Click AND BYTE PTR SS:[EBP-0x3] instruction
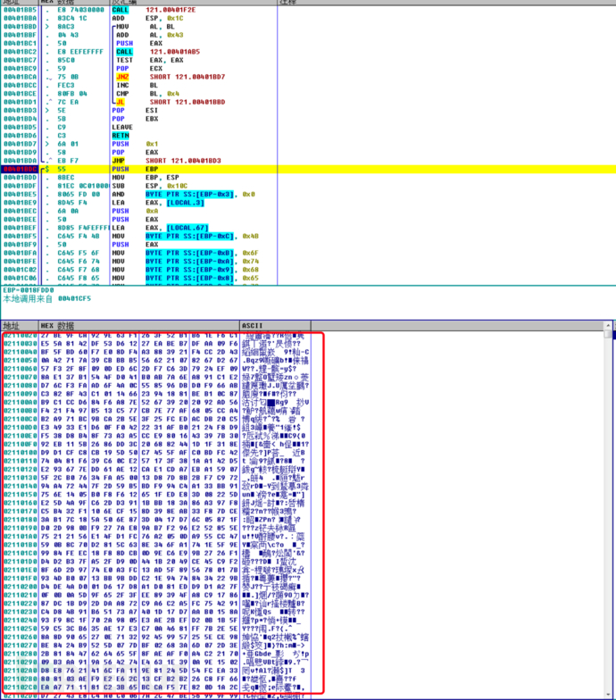 coord(183,195)
